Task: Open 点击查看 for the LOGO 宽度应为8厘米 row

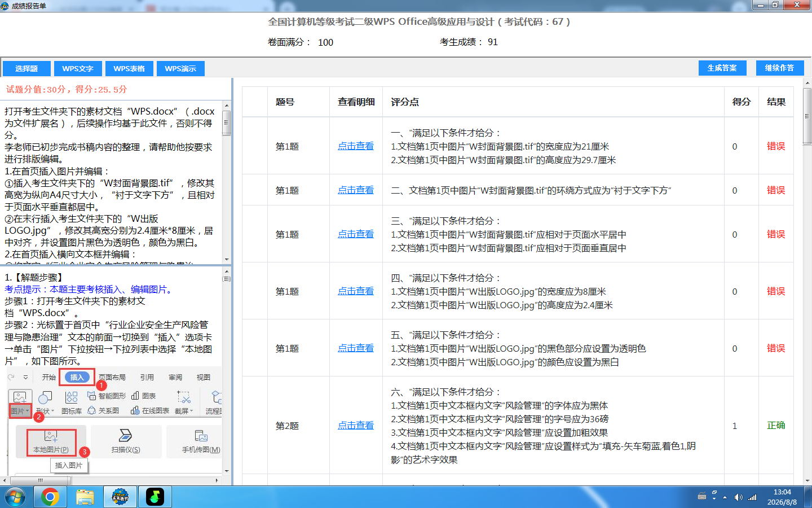Action: pos(356,291)
